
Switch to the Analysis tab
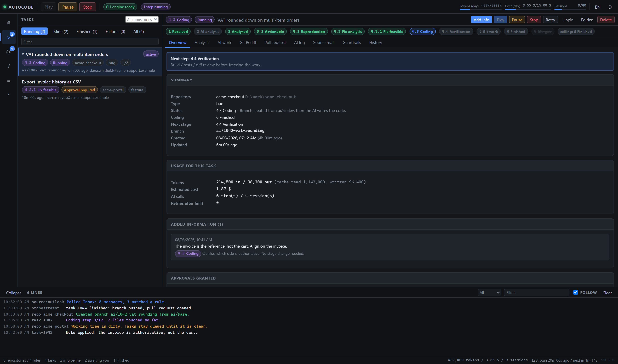point(202,42)
